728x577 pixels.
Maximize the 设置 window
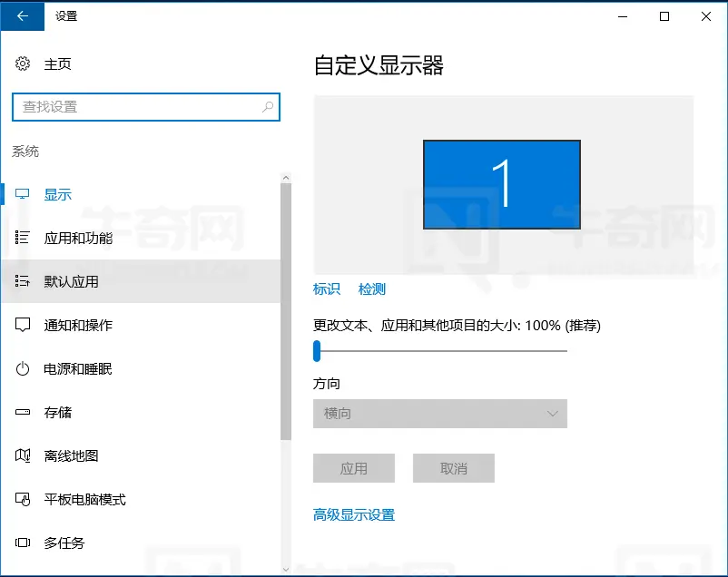pos(664,16)
